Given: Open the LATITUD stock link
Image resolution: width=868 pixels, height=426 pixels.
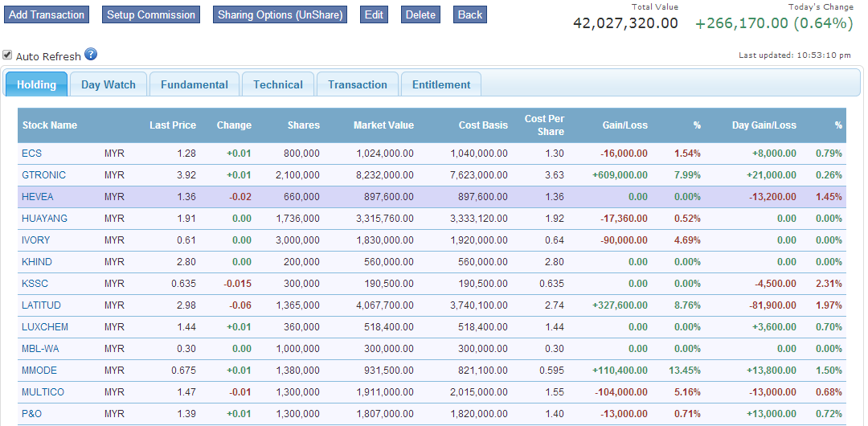Looking at the screenshot, I should click(41, 305).
